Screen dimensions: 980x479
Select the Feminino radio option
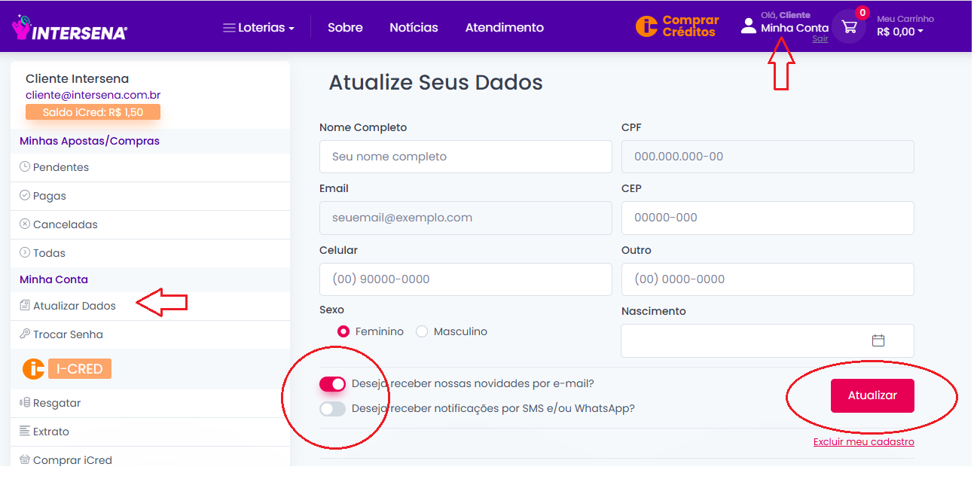coord(344,331)
